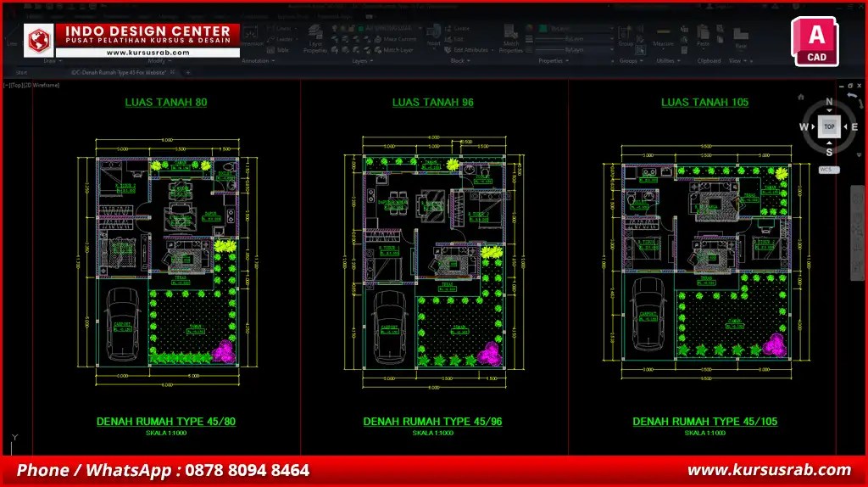
Task: Click the Base view tool
Action: pyautogui.click(x=741, y=37)
